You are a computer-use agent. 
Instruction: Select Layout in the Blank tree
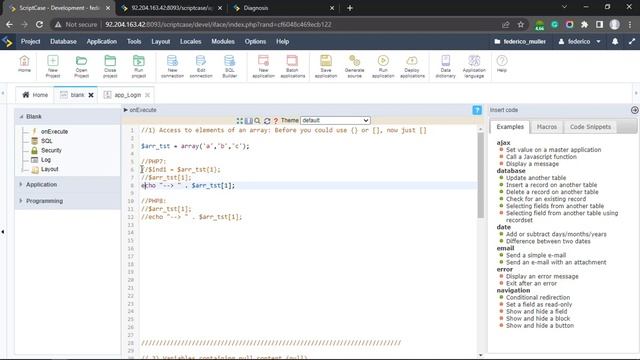tap(49, 169)
